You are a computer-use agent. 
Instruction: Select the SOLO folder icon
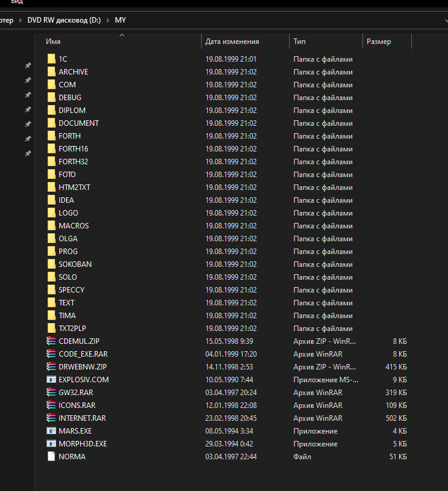51,277
